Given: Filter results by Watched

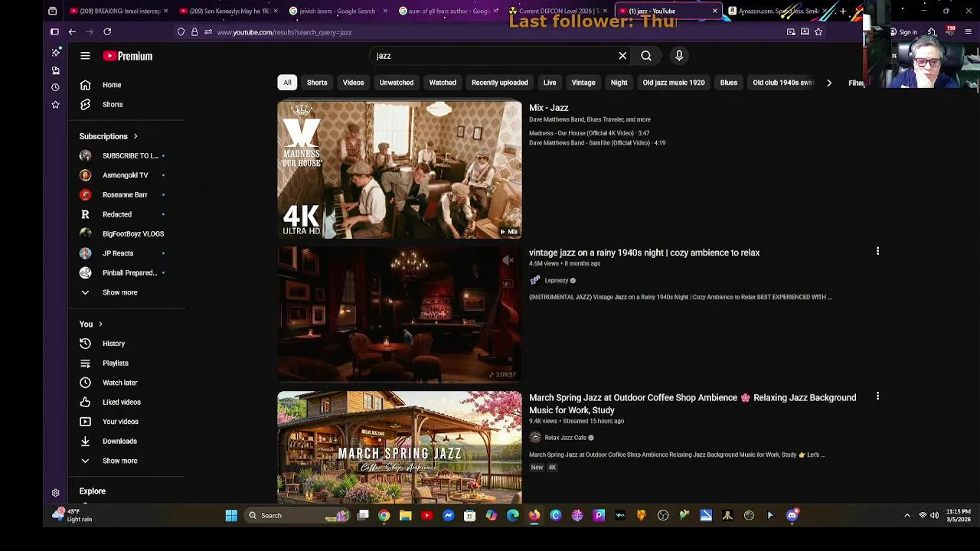Looking at the screenshot, I should pyautogui.click(x=443, y=83).
